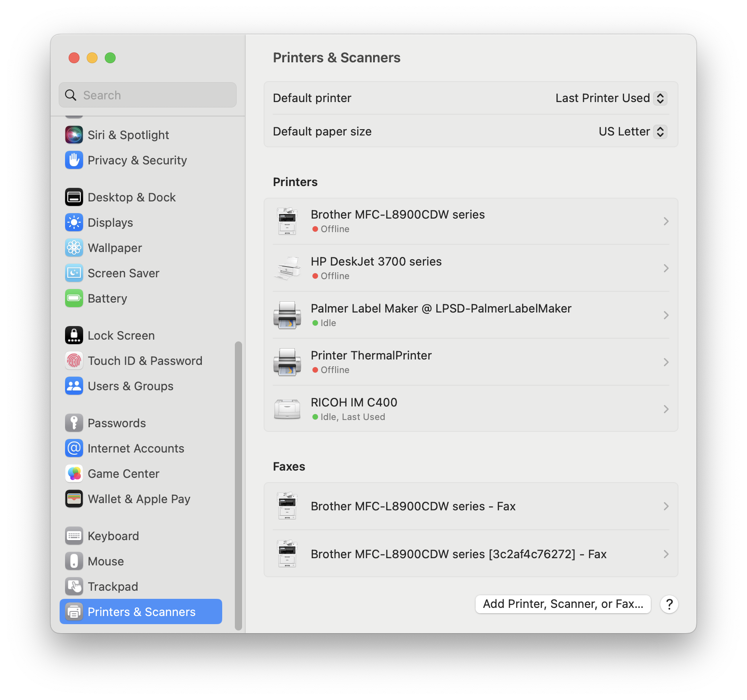Open the Brother MFC-L8900CDW printer details

(x=470, y=221)
